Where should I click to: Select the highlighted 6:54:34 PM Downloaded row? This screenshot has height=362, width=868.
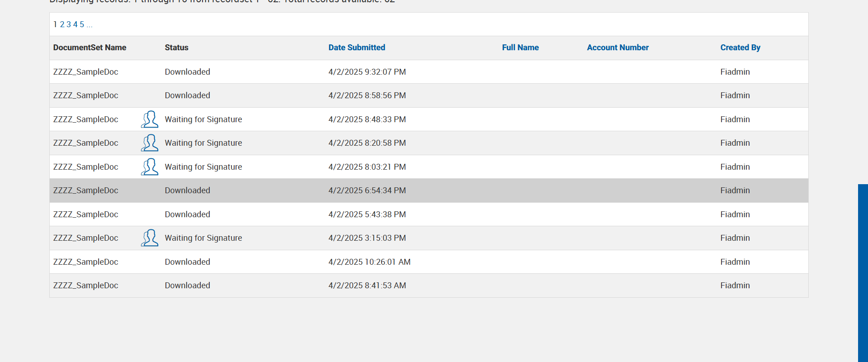367,191
